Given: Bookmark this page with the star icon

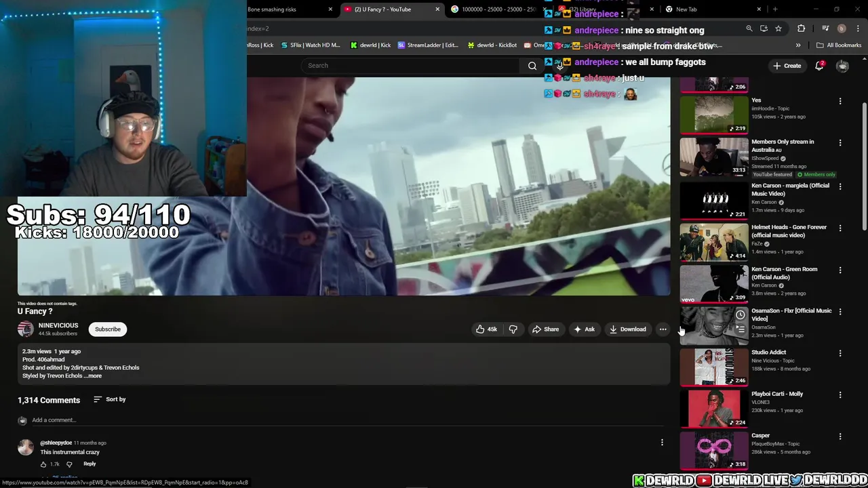Looking at the screenshot, I should point(778,28).
